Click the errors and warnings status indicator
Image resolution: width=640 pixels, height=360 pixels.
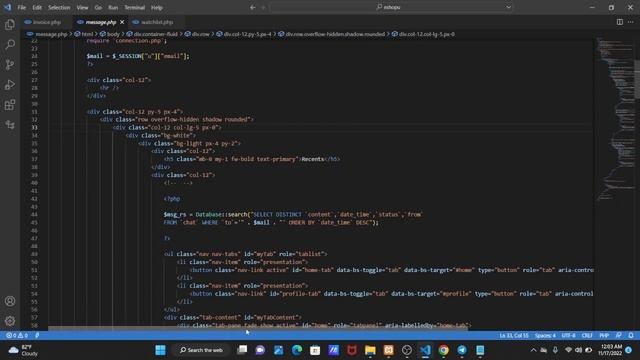pyautogui.click(x=17, y=336)
